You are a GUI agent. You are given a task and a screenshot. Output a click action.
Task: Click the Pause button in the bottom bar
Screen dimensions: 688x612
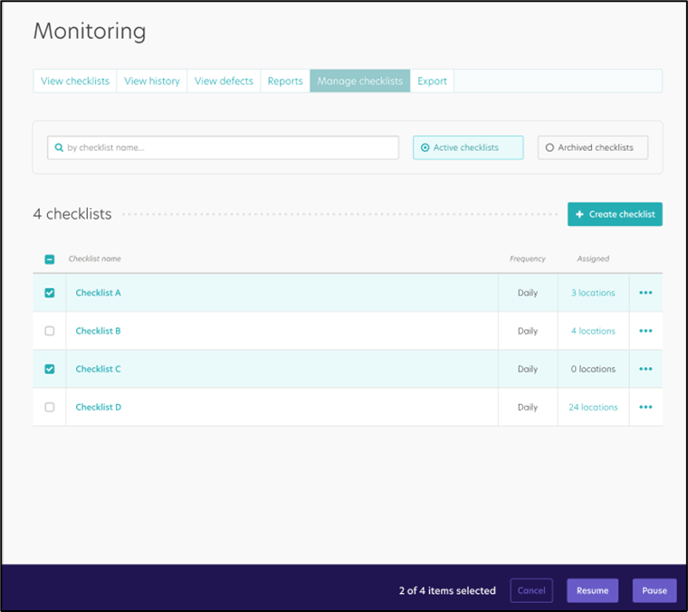coord(654,591)
